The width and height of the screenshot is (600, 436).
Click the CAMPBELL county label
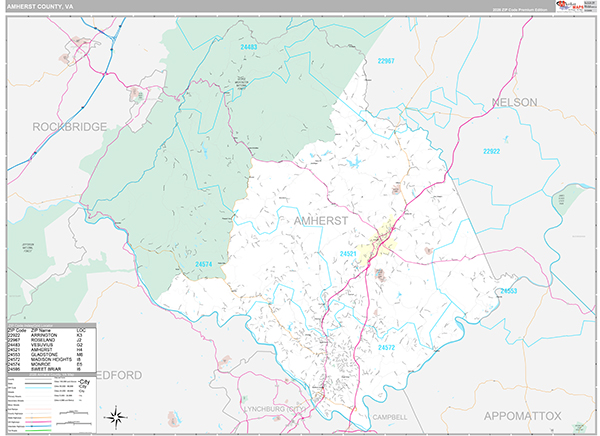(x=390, y=417)
